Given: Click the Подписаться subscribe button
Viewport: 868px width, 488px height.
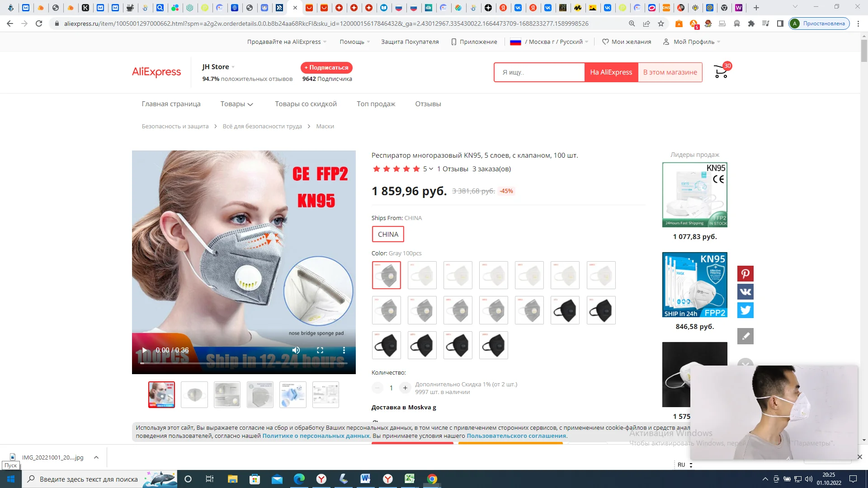Looking at the screenshot, I should click(326, 67).
